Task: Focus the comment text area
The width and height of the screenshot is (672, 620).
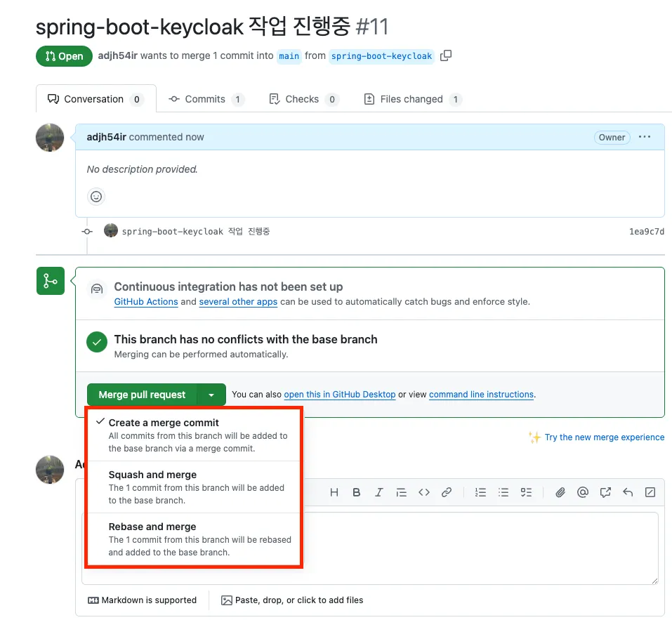Action: click(x=370, y=549)
